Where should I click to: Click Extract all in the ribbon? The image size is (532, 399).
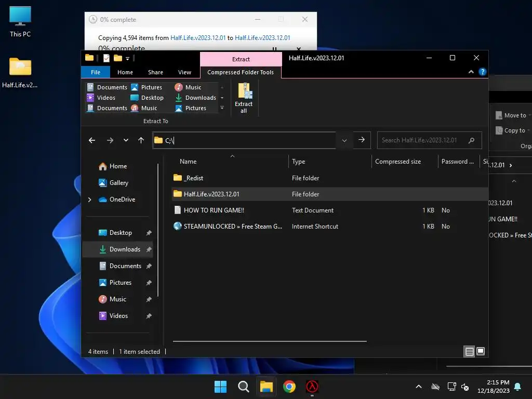tap(244, 98)
